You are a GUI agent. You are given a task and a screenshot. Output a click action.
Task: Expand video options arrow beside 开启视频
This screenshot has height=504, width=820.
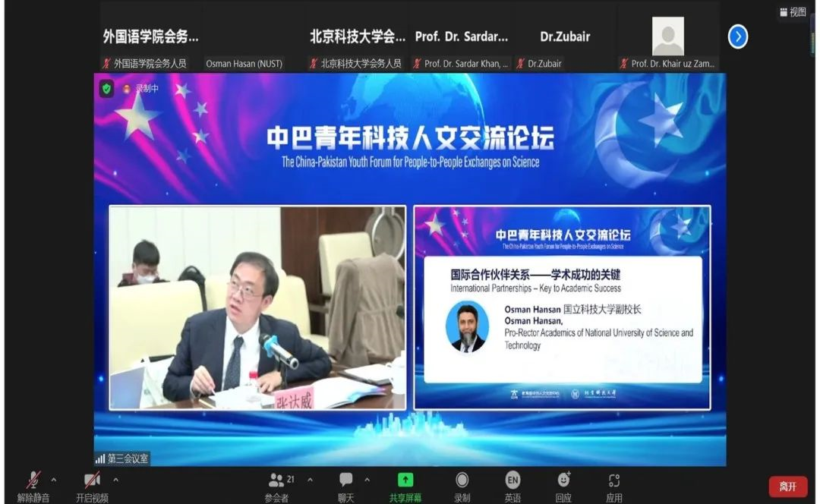[115, 480]
